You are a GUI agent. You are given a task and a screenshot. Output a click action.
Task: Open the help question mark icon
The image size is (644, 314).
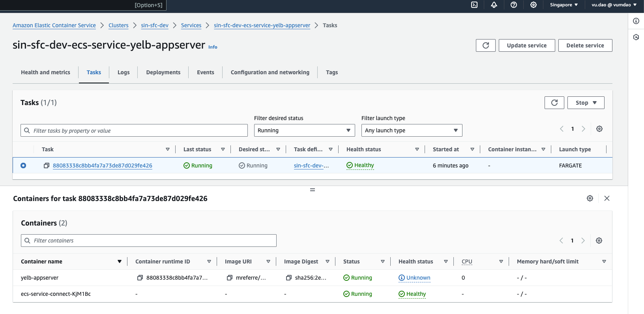point(514,5)
